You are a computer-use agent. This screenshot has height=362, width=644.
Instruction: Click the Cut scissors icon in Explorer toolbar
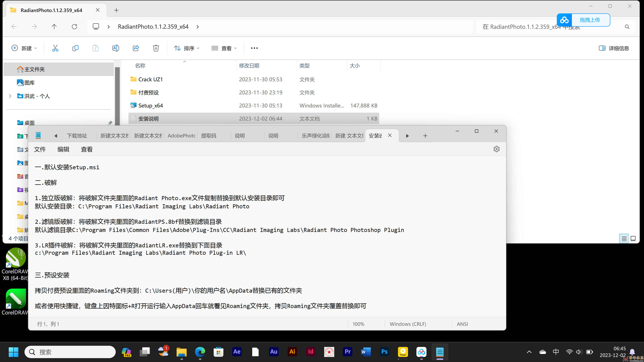[55, 48]
